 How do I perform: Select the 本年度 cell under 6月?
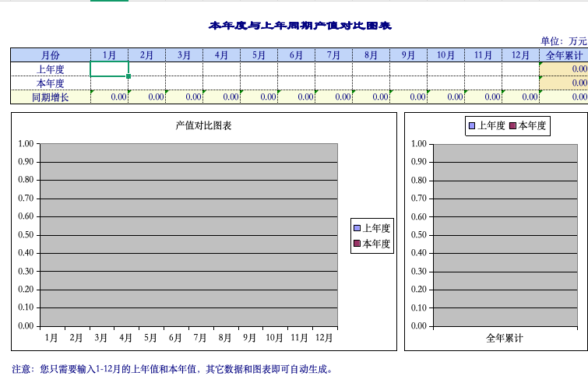click(296, 83)
